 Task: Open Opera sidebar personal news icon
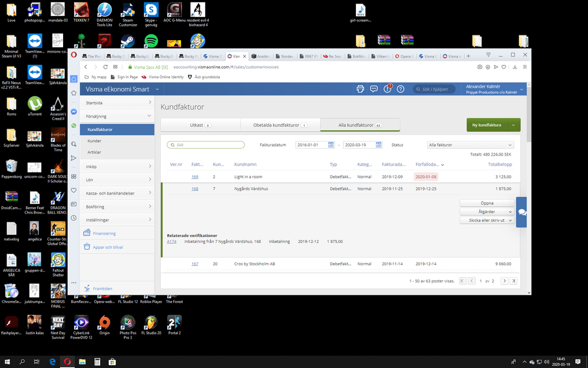tap(74, 204)
